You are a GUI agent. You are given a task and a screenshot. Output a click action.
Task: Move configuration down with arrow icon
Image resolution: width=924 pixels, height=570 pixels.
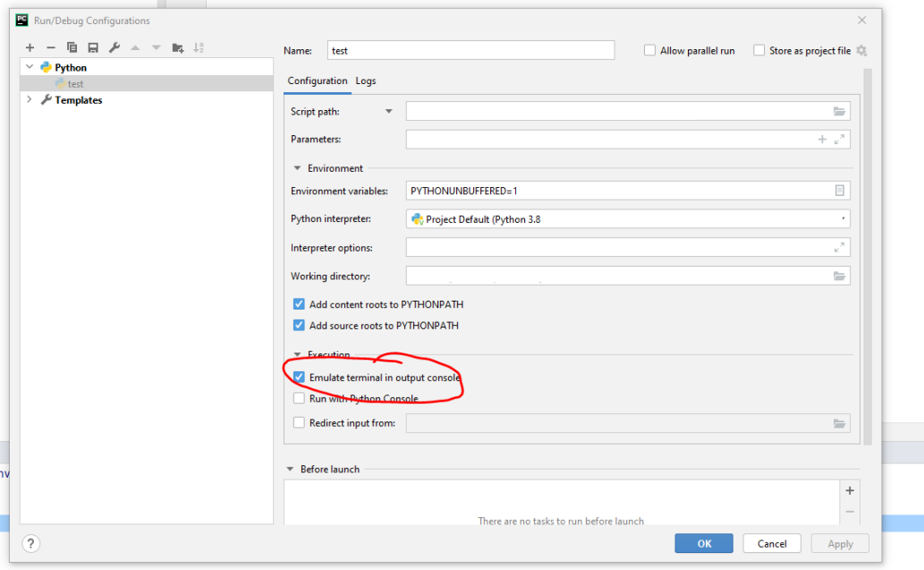157,47
